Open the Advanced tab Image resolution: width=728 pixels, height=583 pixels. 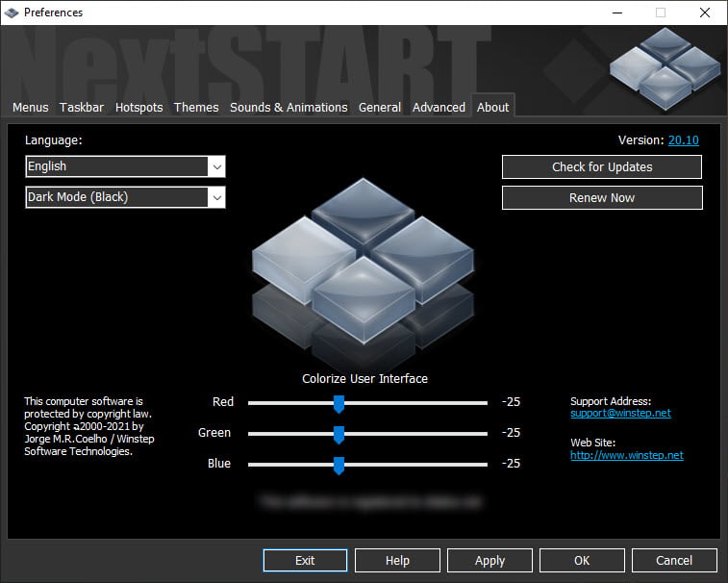(x=439, y=108)
